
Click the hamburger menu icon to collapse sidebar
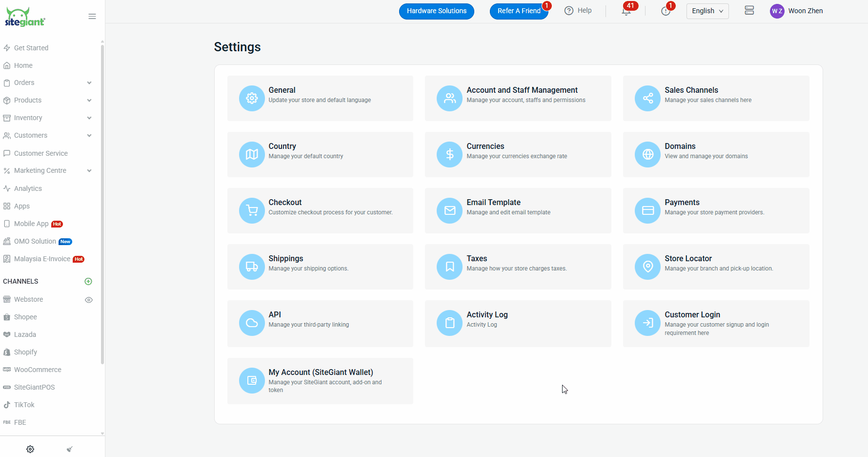(x=92, y=17)
